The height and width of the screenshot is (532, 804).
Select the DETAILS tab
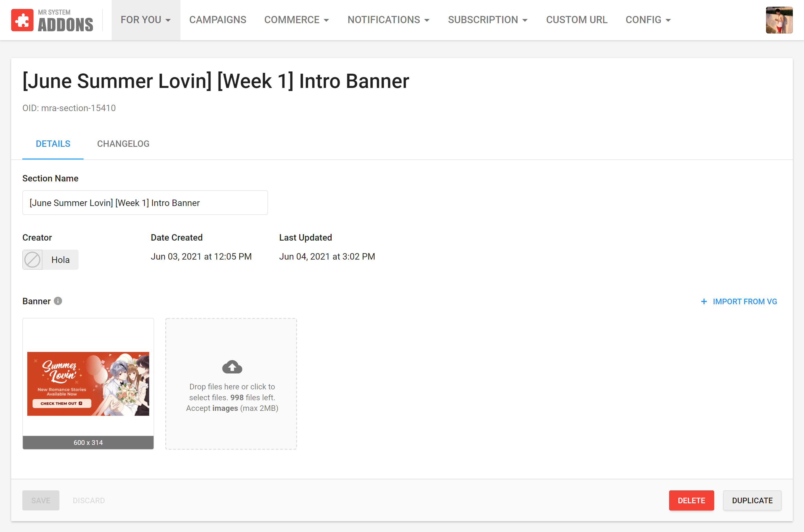(x=53, y=144)
